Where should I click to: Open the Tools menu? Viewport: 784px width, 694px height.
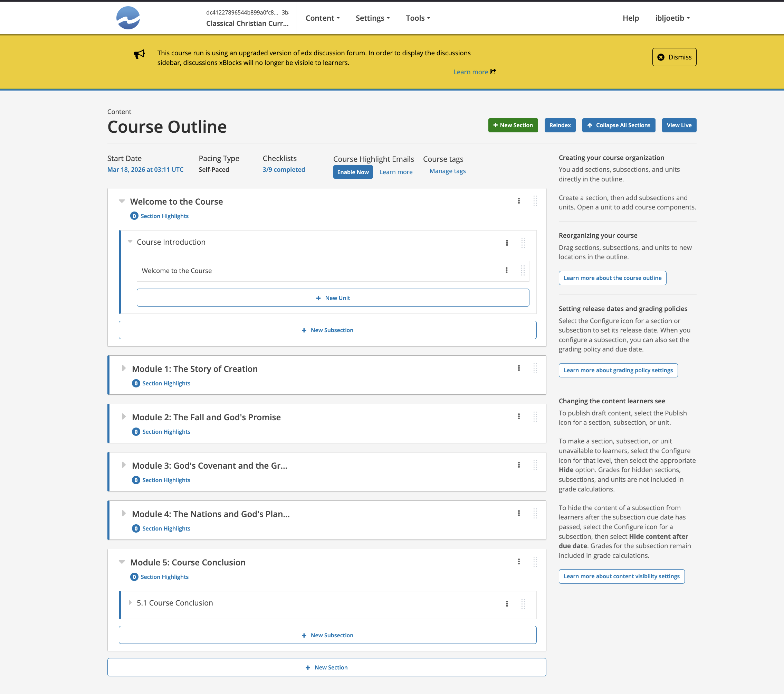coord(418,18)
